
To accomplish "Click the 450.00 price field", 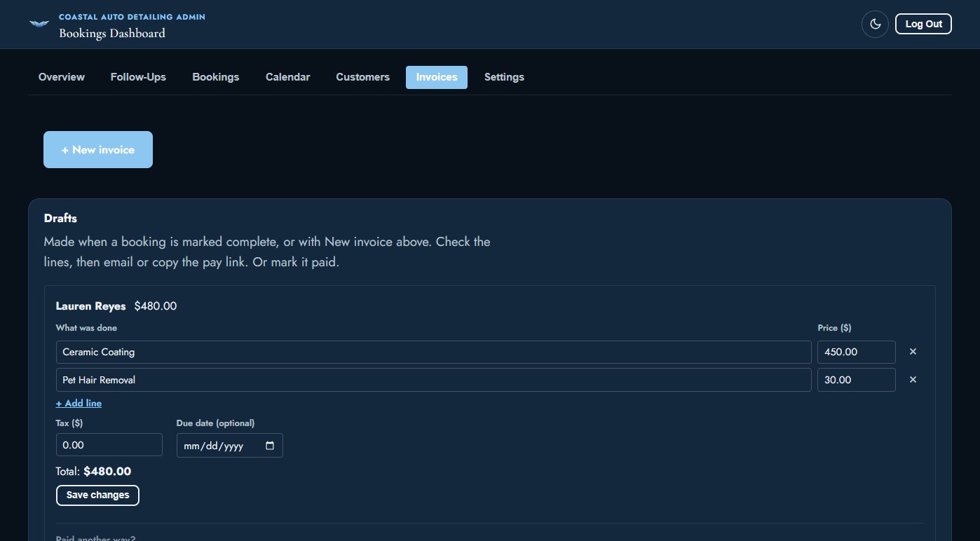I will (x=856, y=352).
